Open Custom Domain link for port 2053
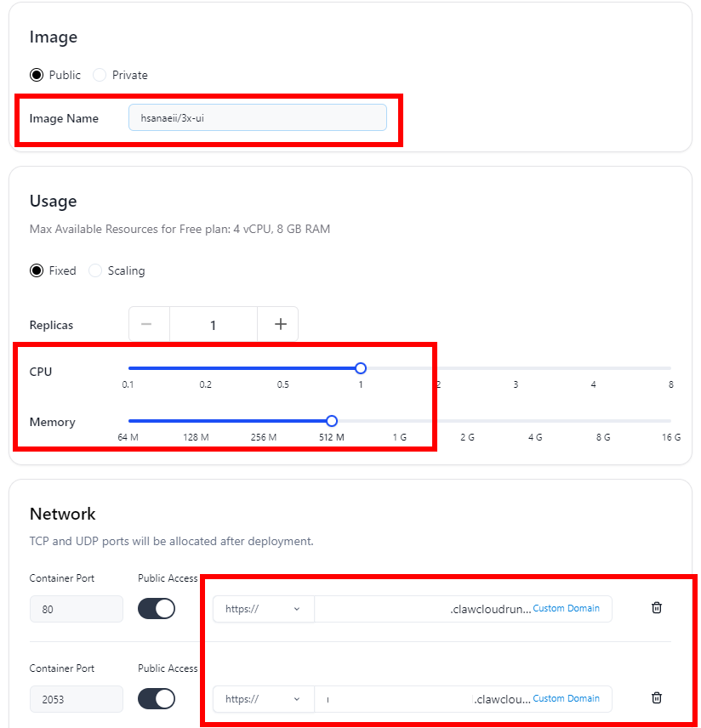 [566, 698]
